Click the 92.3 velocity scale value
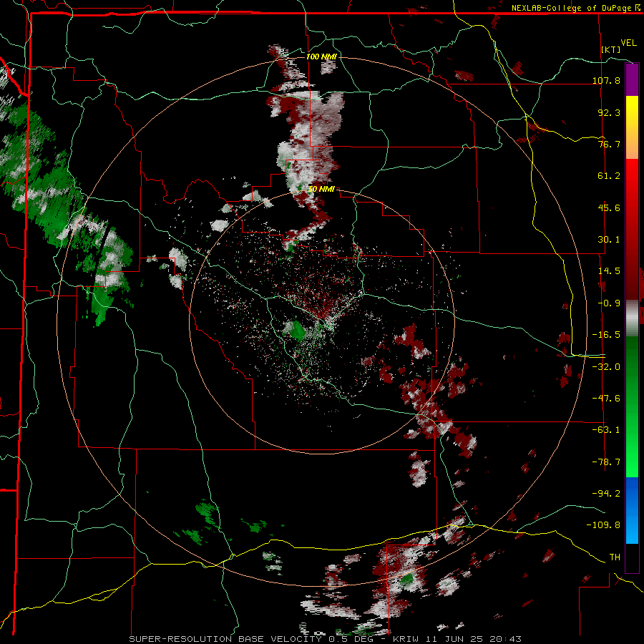Screen dimensions: 644x644 pyautogui.click(x=609, y=112)
